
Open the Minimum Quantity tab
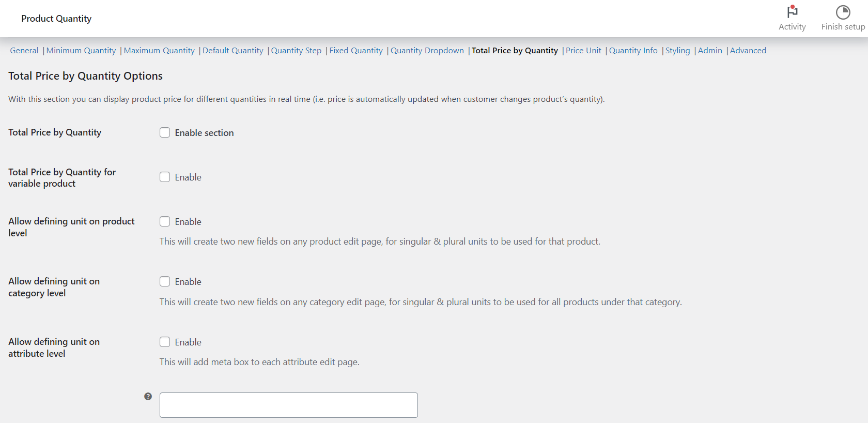[81, 50]
